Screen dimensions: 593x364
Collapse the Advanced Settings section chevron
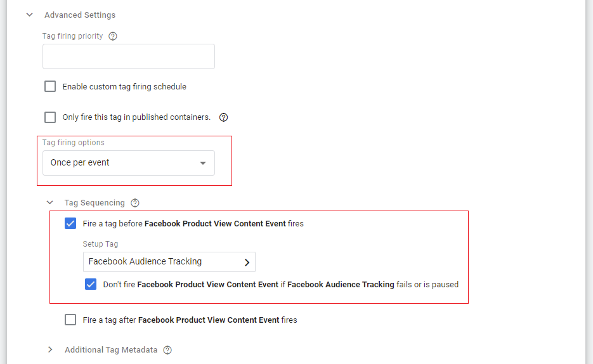29,15
